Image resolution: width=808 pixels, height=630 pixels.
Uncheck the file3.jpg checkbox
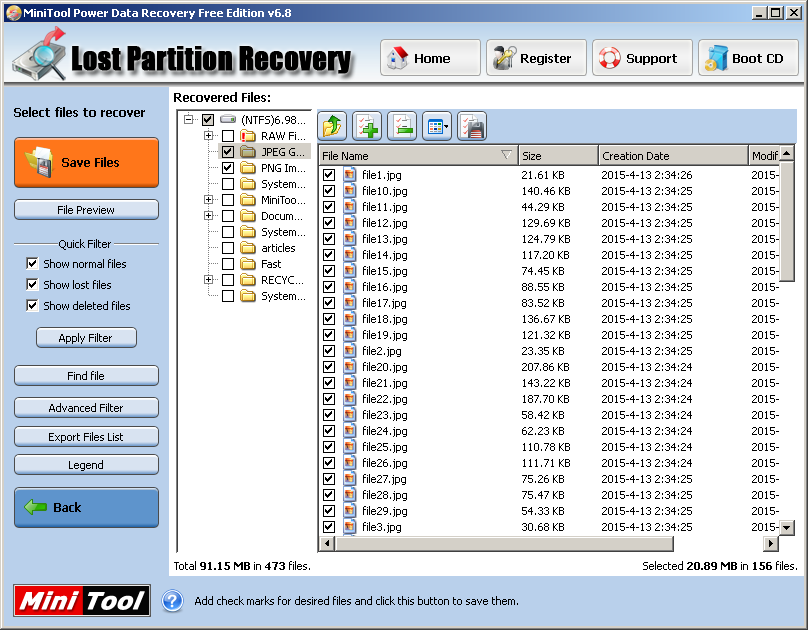click(x=329, y=526)
